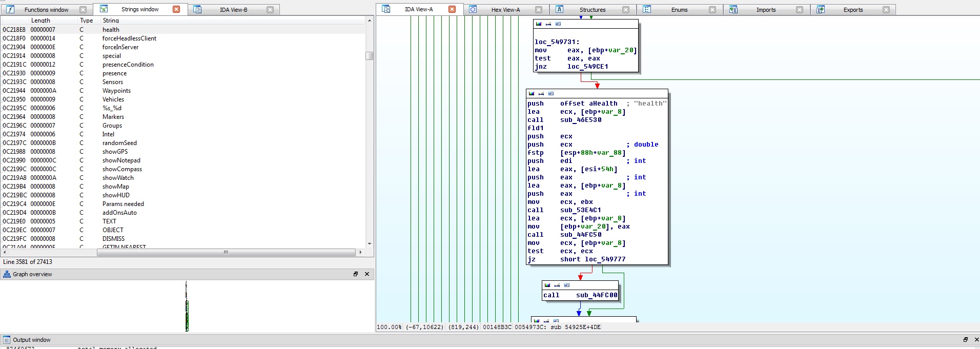Select the 'health' string row
980x349 pixels.
pyautogui.click(x=183, y=30)
